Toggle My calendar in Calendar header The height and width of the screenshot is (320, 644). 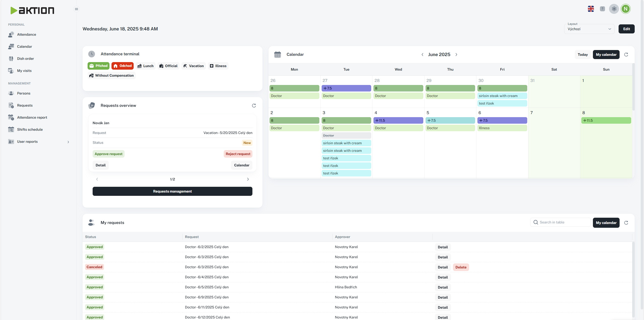(x=606, y=55)
